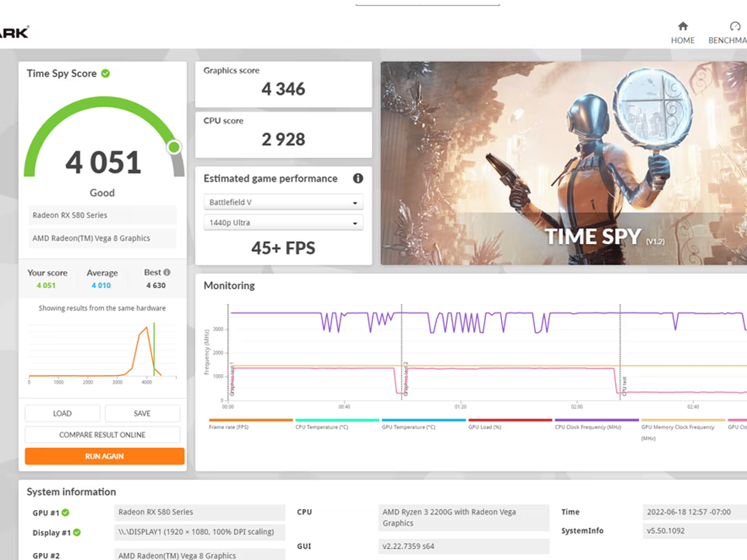747x560 pixels.
Task: Click the info icon beside the Best score
Action: pos(167,272)
